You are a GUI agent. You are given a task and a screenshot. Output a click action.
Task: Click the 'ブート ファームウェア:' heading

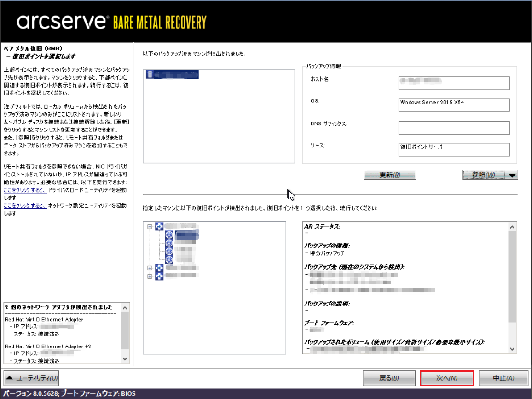coord(329,323)
